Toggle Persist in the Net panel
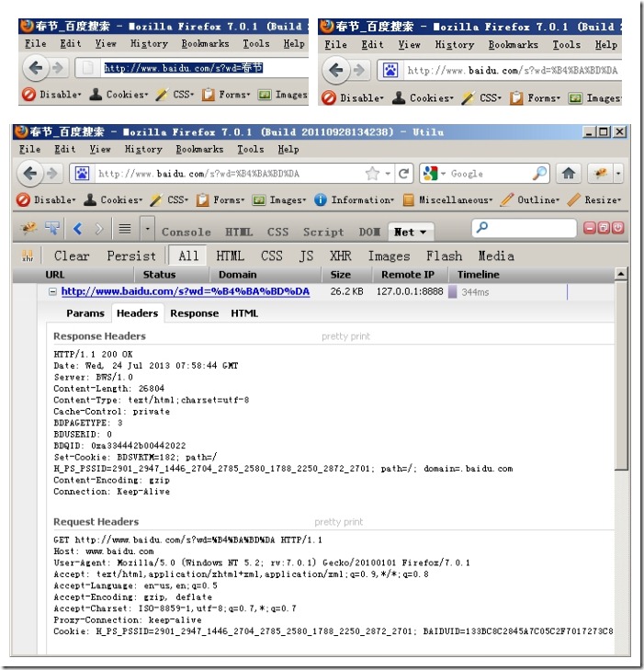Image resolution: width=644 pixels, height=670 pixels. click(131, 256)
